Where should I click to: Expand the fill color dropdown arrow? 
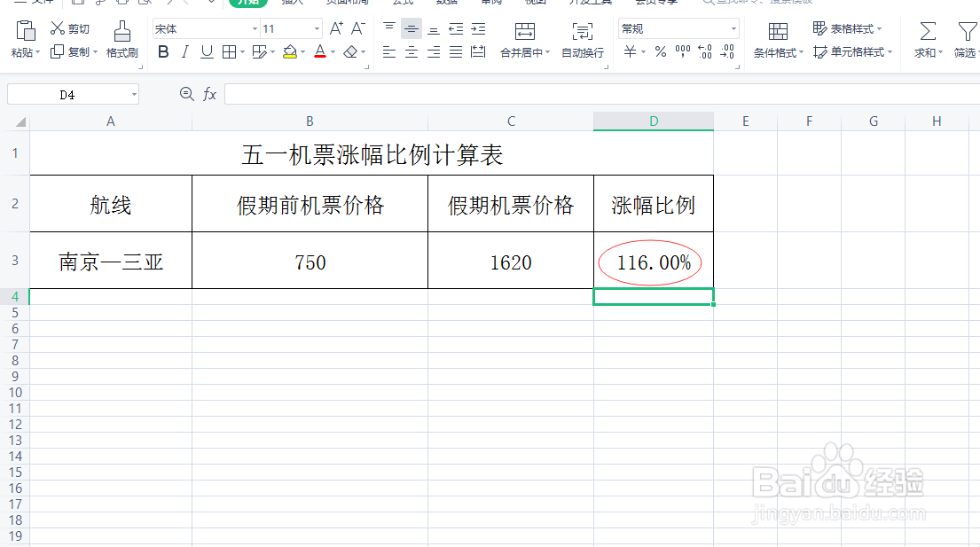click(303, 51)
